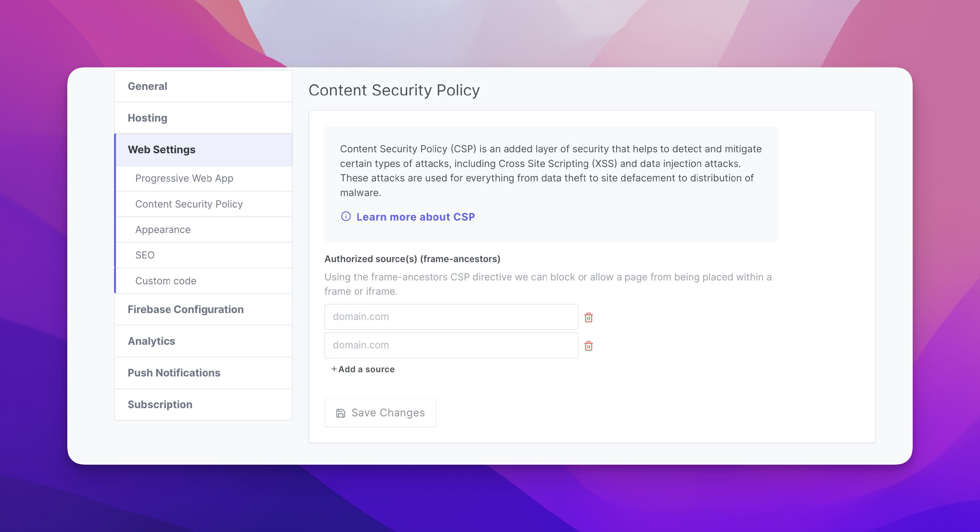This screenshot has width=980, height=532.
Task: Select the Subscription section
Action: [x=160, y=405]
